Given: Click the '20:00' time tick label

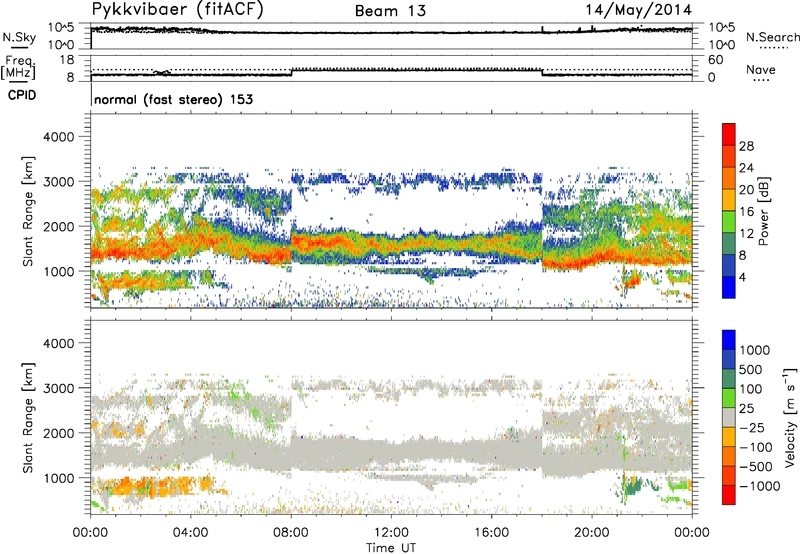Looking at the screenshot, I should point(592,533).
